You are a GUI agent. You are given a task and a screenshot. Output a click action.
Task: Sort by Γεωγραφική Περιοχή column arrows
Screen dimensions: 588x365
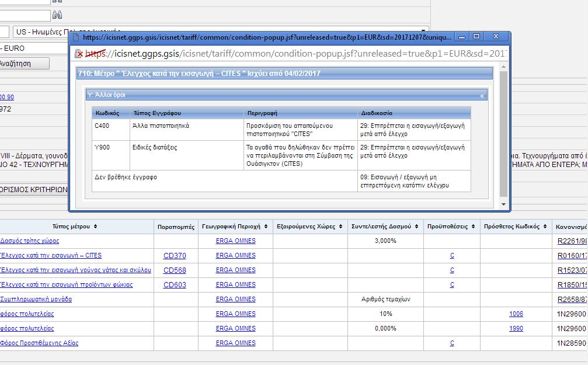pos(266,227)
